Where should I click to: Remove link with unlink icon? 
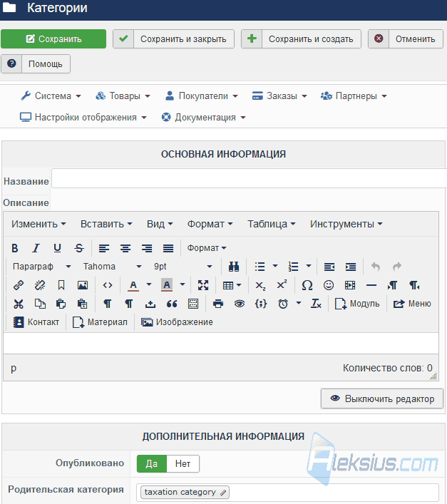click(x=40, y=285)
